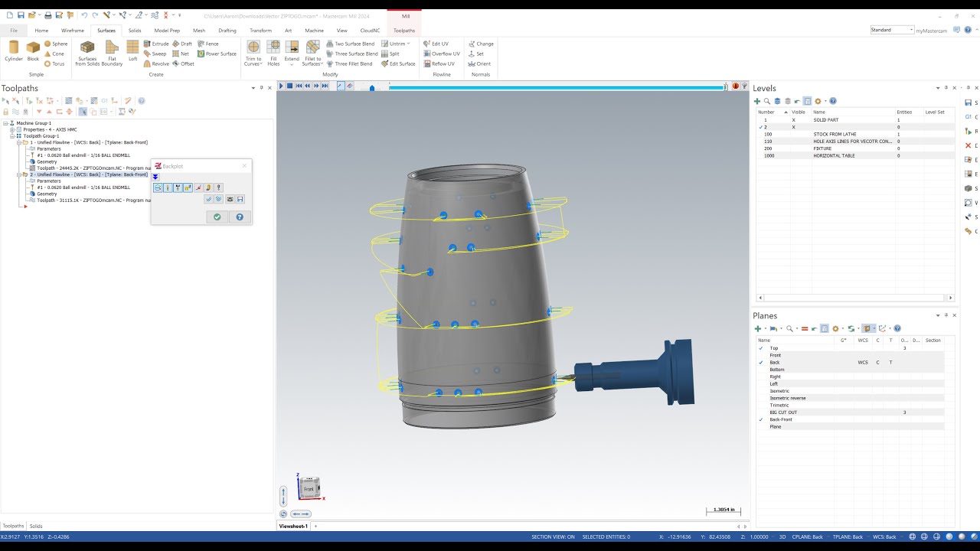Select the Revolve surface command
The height and width of the screenshot is (551, 980).
tap(156, 64)
